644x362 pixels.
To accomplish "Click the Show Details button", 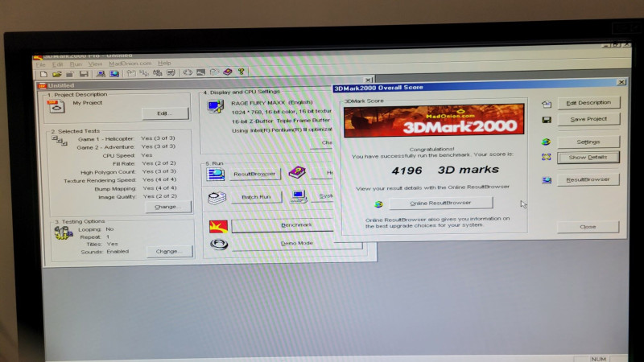I will (x=588, y=158).
